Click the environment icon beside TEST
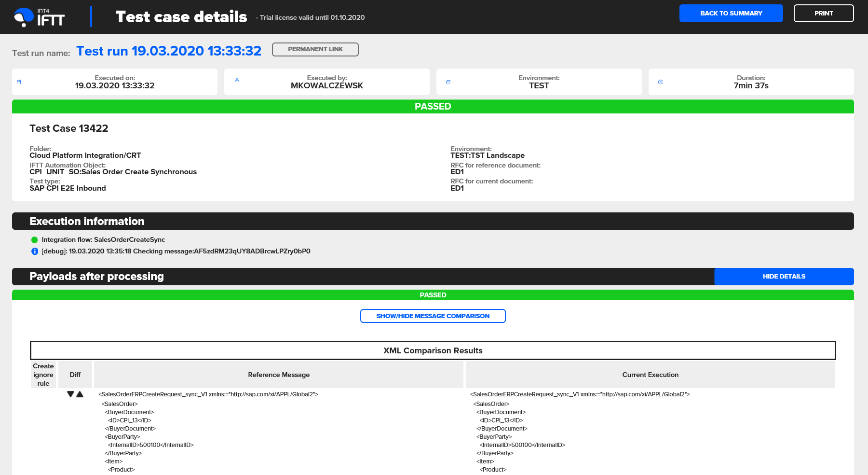Screen dimensions: 868x475 point(448,82)
